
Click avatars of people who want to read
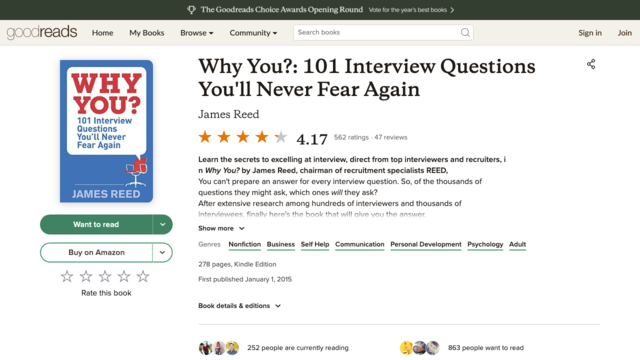420,348
